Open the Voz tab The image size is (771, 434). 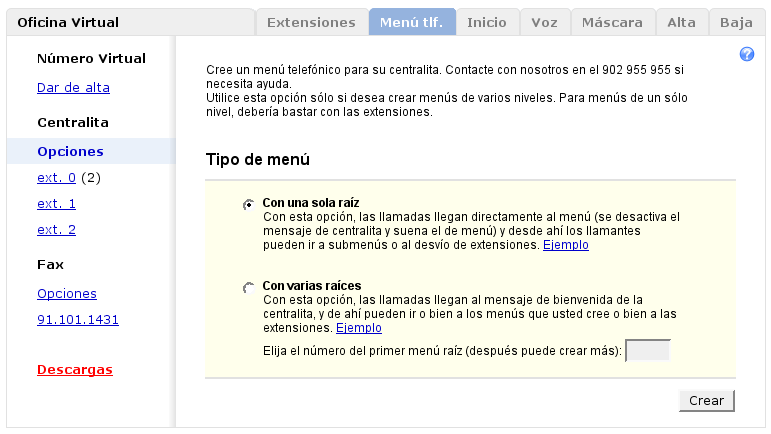(545, 22)
